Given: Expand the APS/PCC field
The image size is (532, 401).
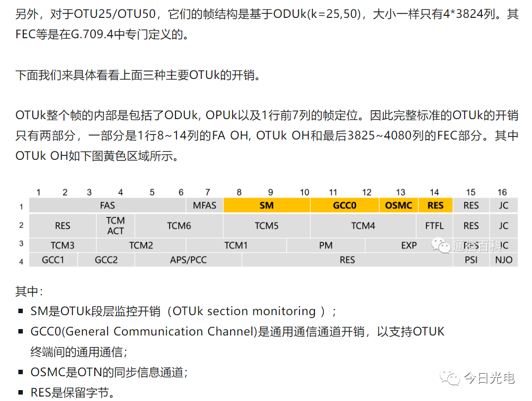Looking at the screenshot, I should coord(187,260).
